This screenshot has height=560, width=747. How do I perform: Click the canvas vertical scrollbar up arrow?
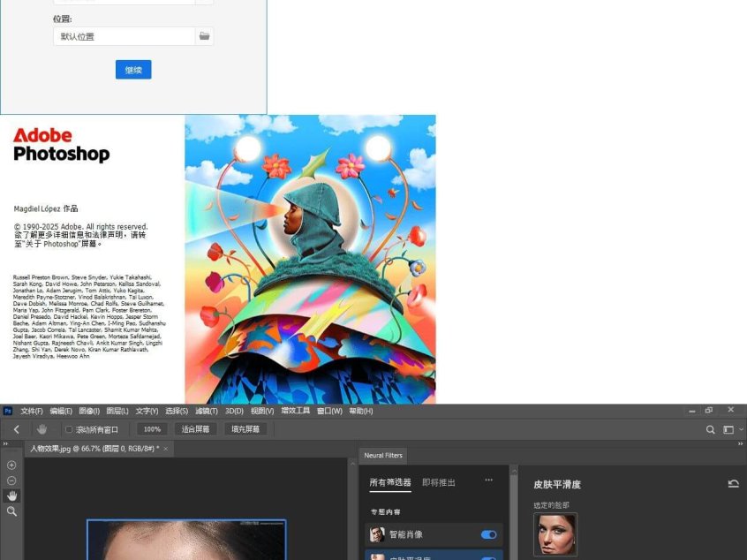[353, 463]
